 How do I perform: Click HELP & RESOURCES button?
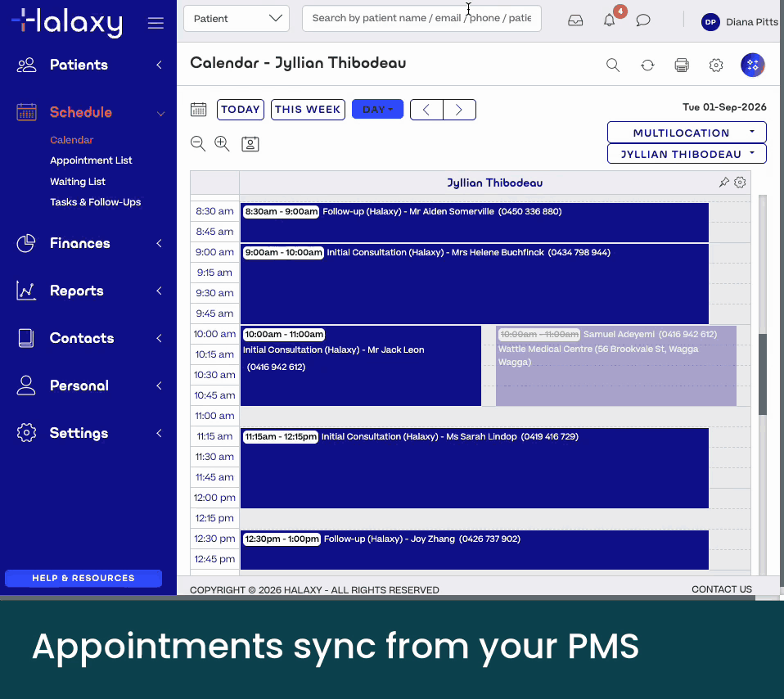83,578
